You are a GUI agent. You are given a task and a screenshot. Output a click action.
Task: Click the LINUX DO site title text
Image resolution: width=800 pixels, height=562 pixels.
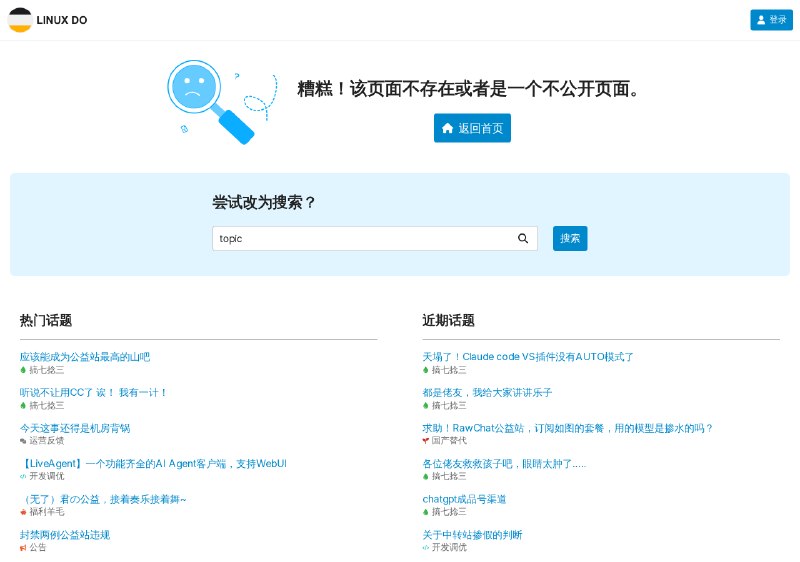62,20
